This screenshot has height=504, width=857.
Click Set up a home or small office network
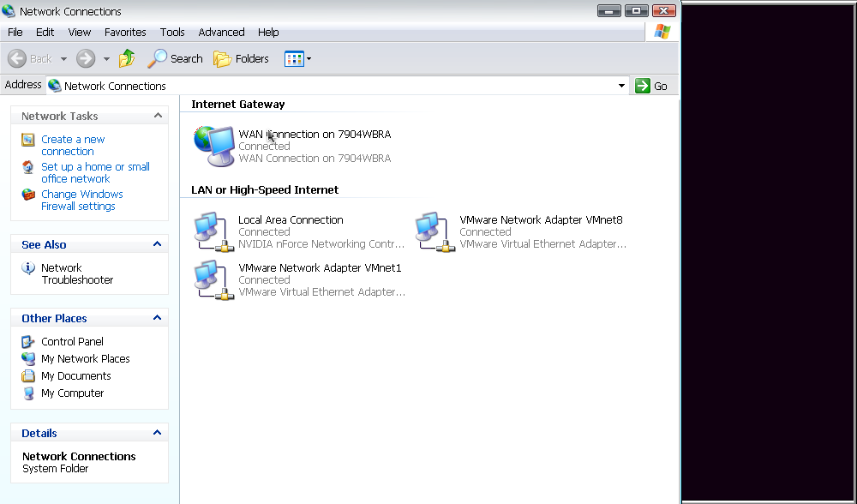(96, 173)
